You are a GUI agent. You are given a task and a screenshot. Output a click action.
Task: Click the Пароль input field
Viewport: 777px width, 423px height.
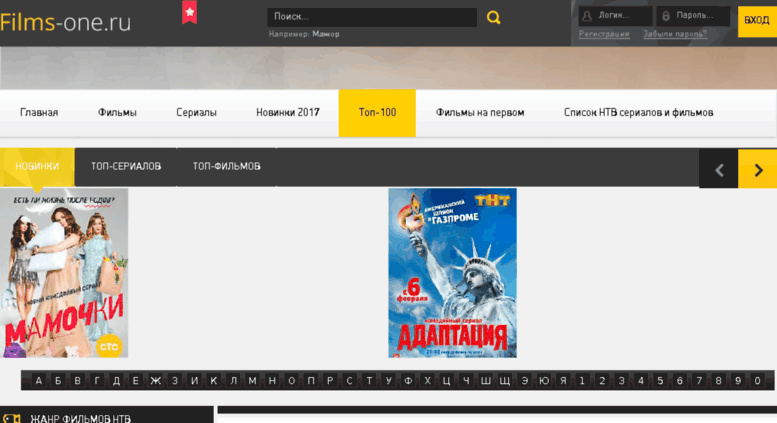point(693,16)
